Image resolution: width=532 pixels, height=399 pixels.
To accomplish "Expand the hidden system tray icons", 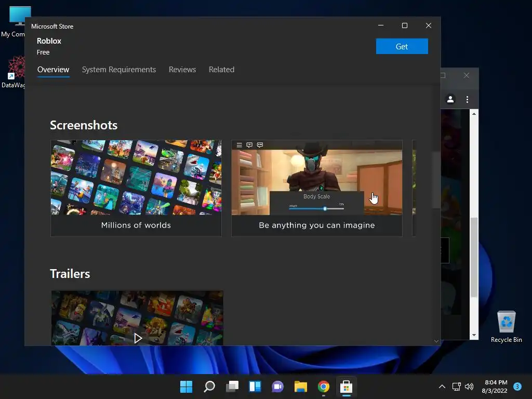I will click(442, 387).
